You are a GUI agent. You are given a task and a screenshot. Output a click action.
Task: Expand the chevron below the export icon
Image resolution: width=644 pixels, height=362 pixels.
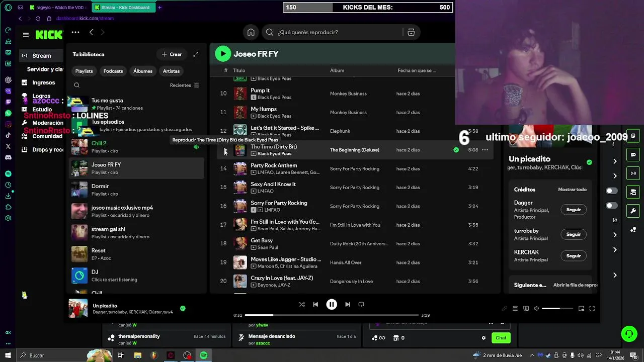coord(615,235)
